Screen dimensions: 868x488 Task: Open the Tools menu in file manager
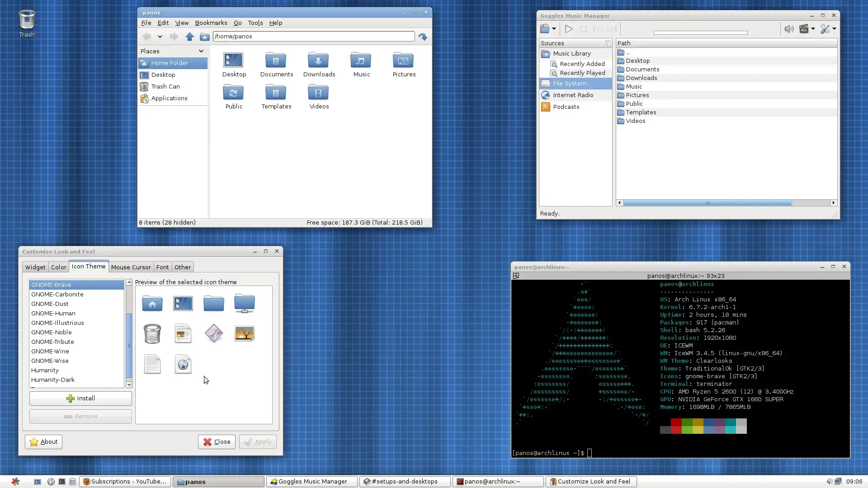(255, 23)
